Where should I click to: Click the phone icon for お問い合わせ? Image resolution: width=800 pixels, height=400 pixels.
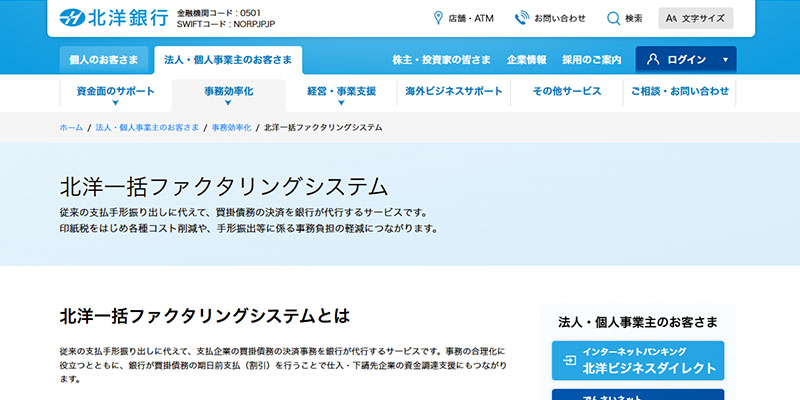[x=521, y=18]
